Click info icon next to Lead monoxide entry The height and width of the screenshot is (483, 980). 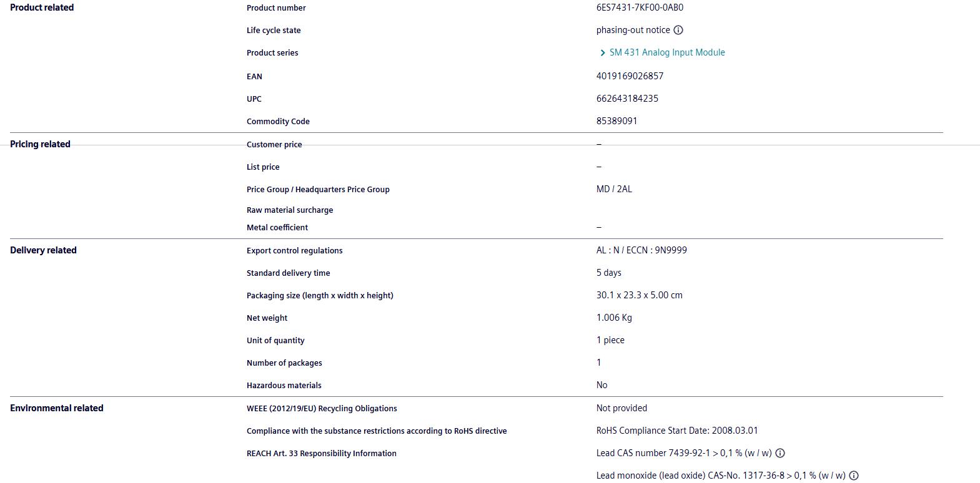click(x=854, y=476)
